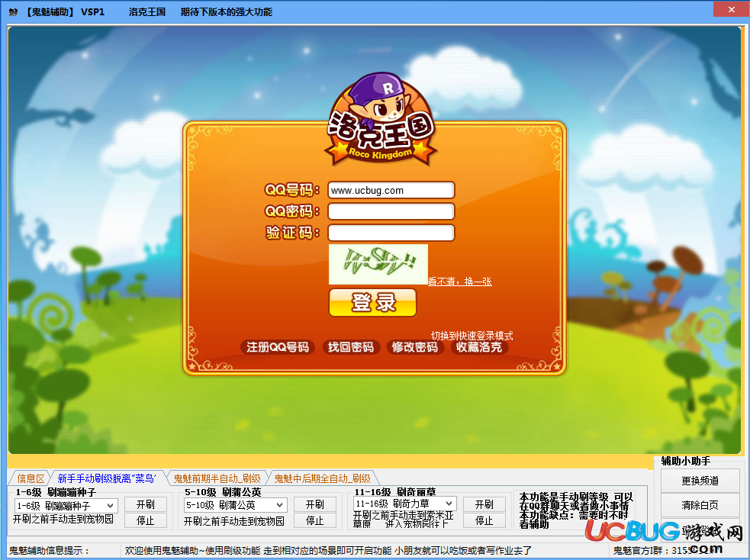750x560 pixels.
Task: Click the 11-16级 刷奇丽草 group heading
Action: [395, 492]
